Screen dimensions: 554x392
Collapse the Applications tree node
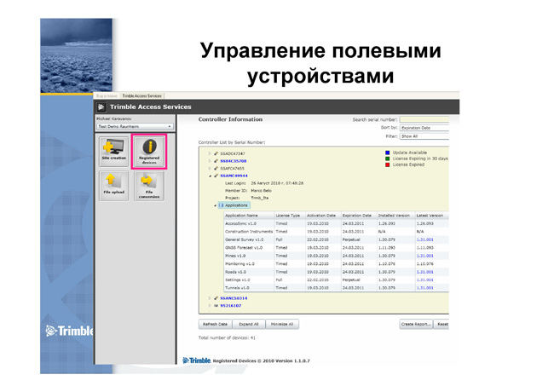215,205
